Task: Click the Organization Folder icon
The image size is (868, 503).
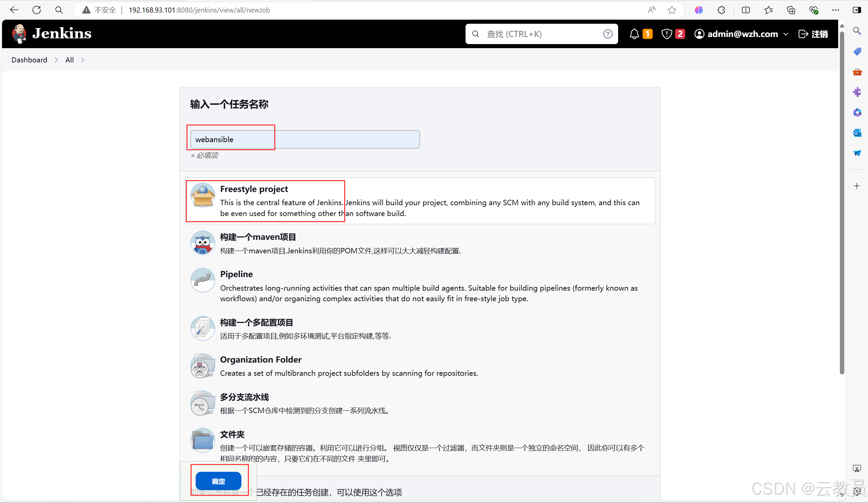Action: click(202, 366)
